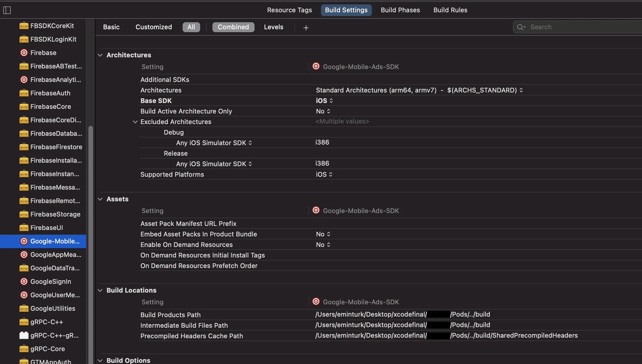Switch filter to All settings
Image resolution: width=642 pixels, height=364 pixels.
coord(191,27)
